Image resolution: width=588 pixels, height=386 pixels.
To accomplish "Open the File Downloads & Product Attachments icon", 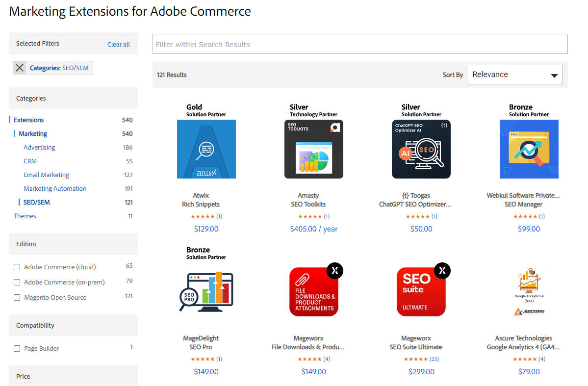I will click(x=314, y=292).
